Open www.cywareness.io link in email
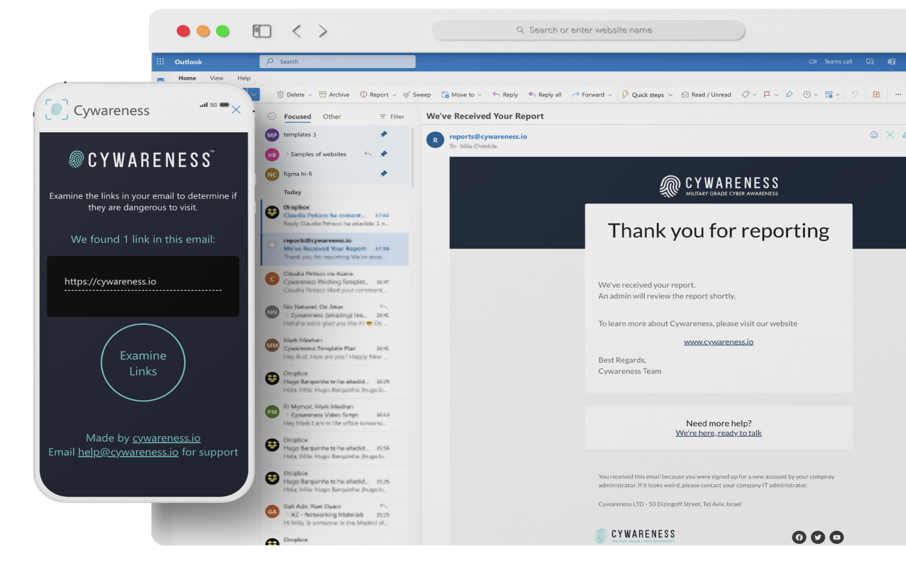The width and height of the screenshot is (906, 588). pos(719,342)
